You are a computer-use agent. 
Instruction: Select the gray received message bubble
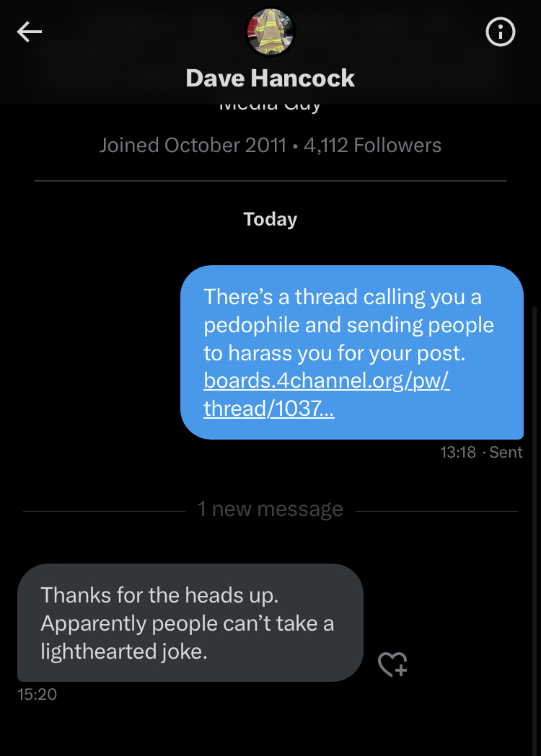[x=190, y=623]
